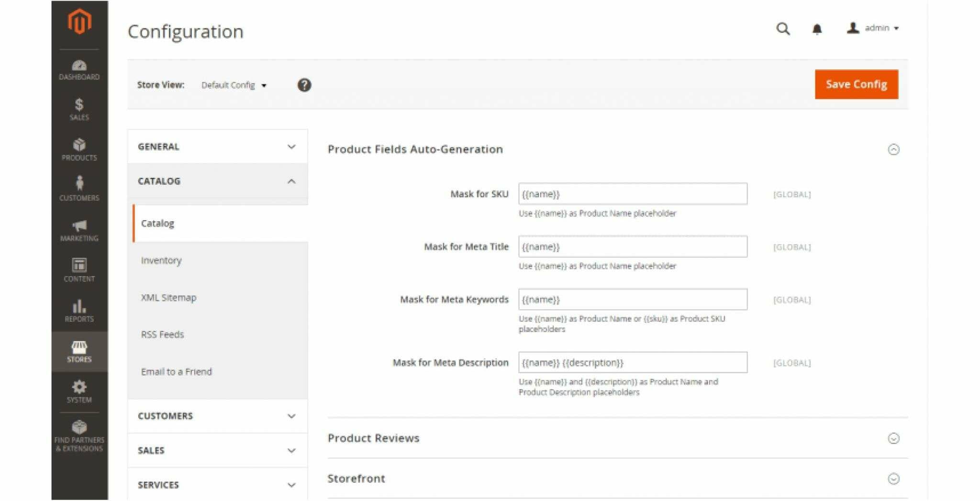Click the Mask for Meta Title field
The width and height of the screenshot is (980, 501).
[x=633, y=246]
